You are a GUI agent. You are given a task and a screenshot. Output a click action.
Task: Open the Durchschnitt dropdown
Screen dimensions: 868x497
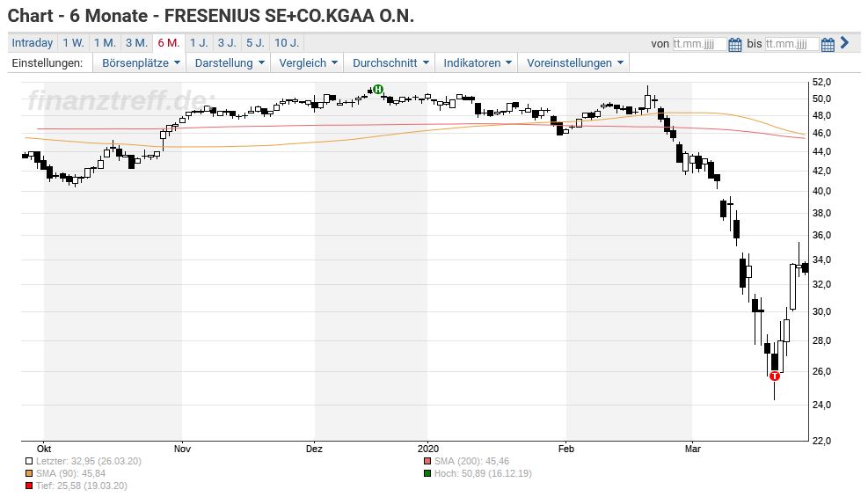click(x=390, y=62)
